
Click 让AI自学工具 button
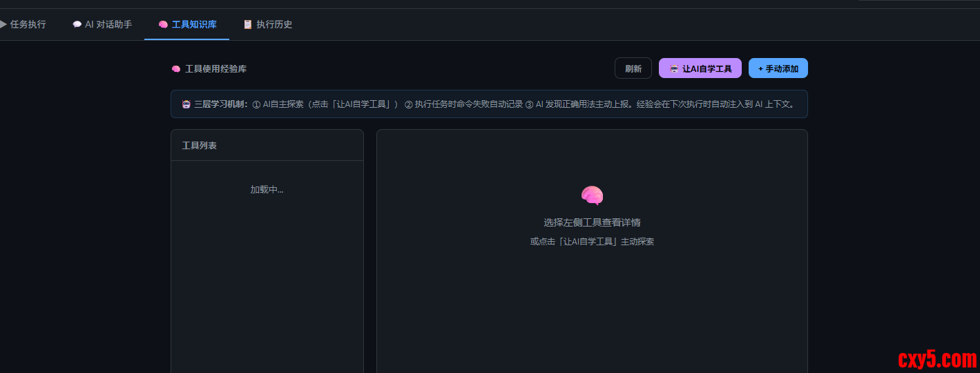(700, 68)
